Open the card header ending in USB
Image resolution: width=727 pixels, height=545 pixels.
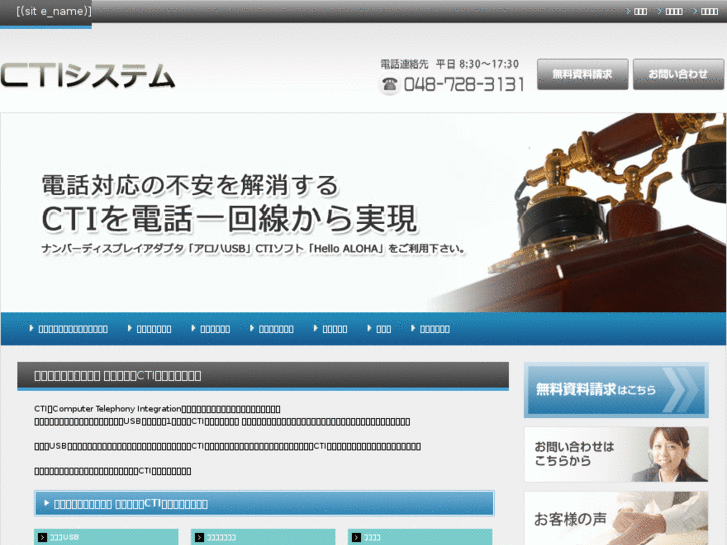(106, 537)
